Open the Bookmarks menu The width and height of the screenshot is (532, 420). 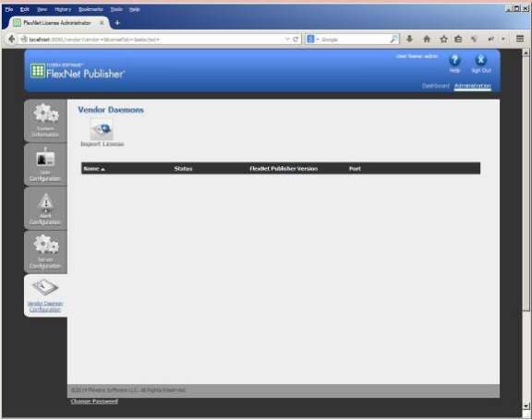coord(91,9)
